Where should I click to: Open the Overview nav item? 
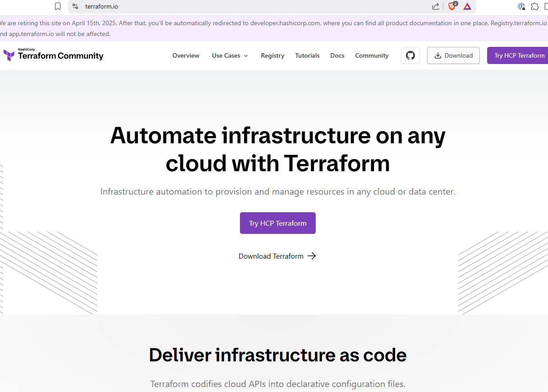tap(186, 55)
